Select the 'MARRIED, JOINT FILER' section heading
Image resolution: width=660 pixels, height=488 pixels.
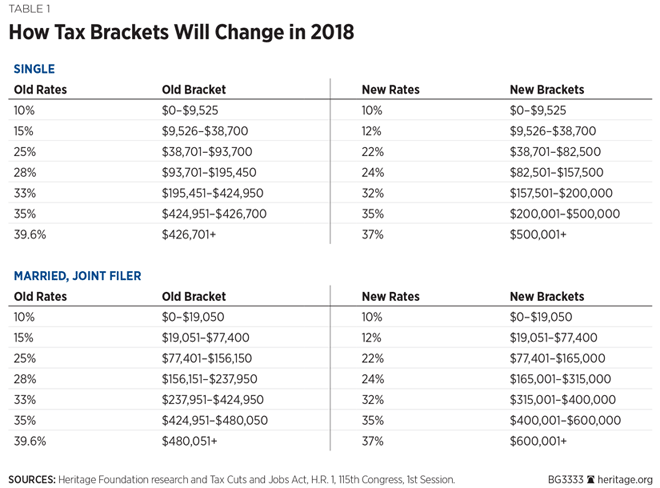point(74,275)
